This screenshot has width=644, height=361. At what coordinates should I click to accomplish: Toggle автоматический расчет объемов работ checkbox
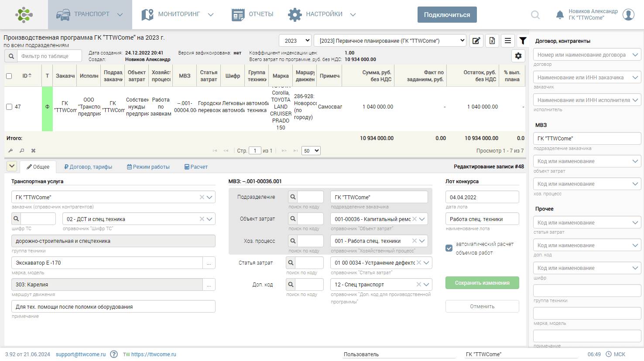449,248
